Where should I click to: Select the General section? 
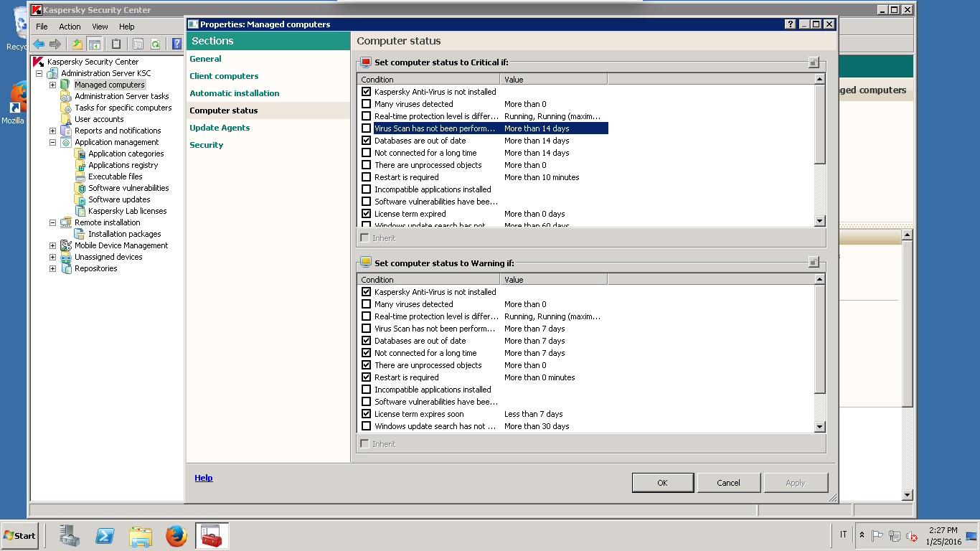coord(205,59)
